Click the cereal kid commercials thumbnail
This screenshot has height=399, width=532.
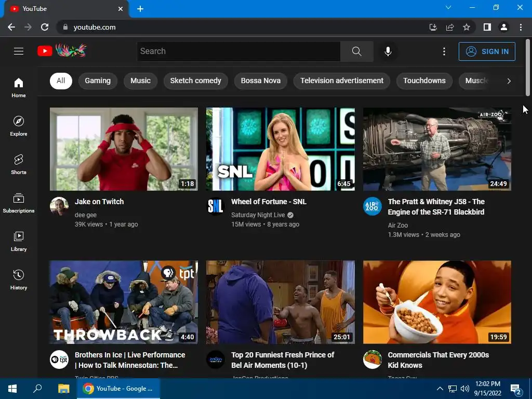pyautogui.click(x=437, y=302)
